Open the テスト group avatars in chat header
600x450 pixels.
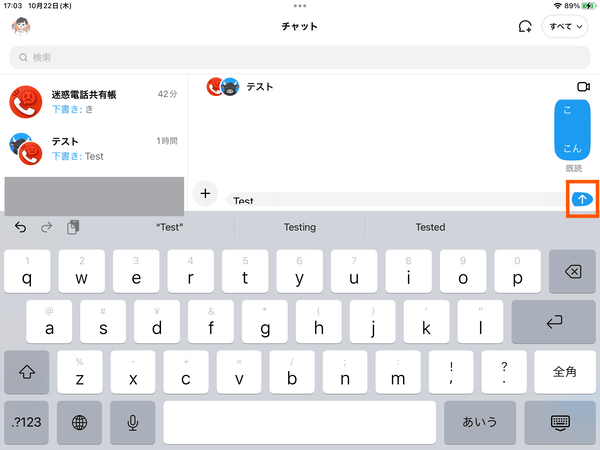click(223, 87)
